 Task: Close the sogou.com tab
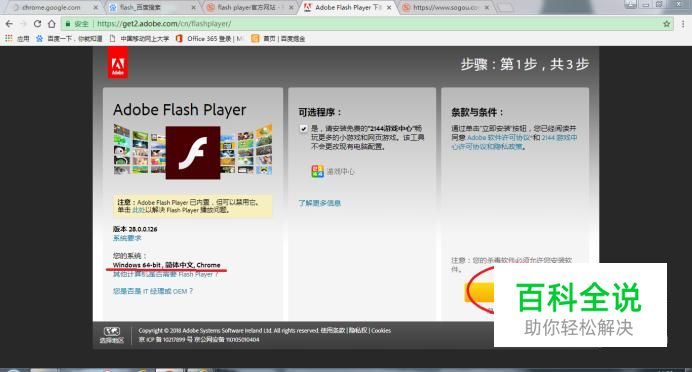[x=487, y=8]
